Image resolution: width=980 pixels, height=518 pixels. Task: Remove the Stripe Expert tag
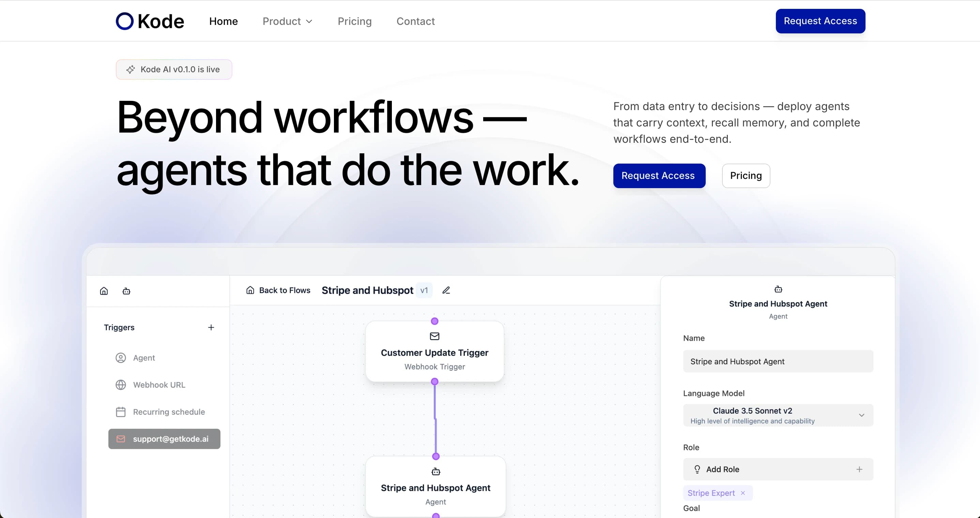pyautogui.click(x=742, y=493)
